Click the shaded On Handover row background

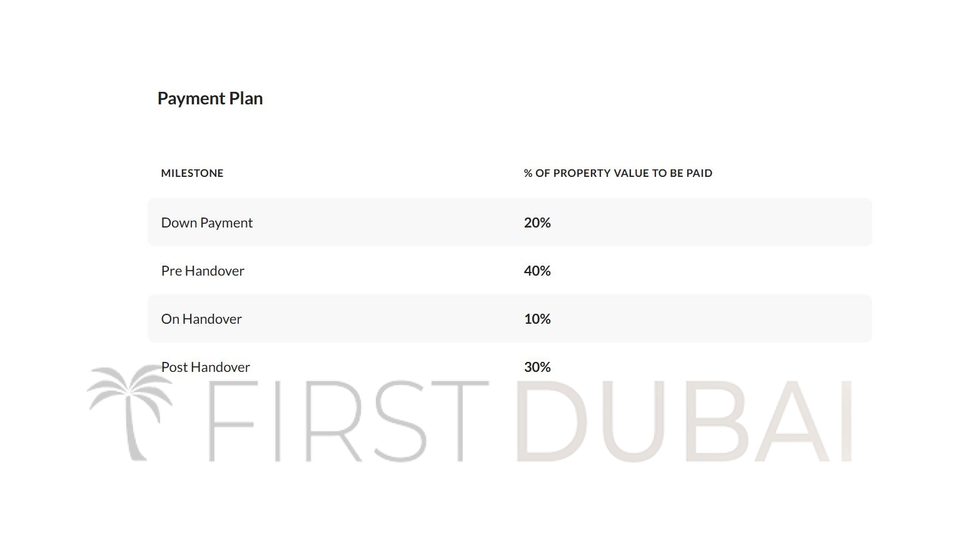(x=510, y=319)
